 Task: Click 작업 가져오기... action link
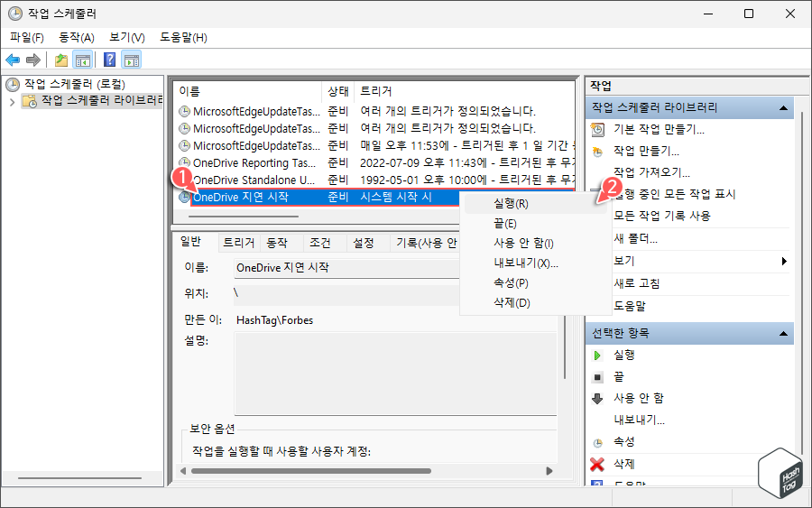coord(651,172)
